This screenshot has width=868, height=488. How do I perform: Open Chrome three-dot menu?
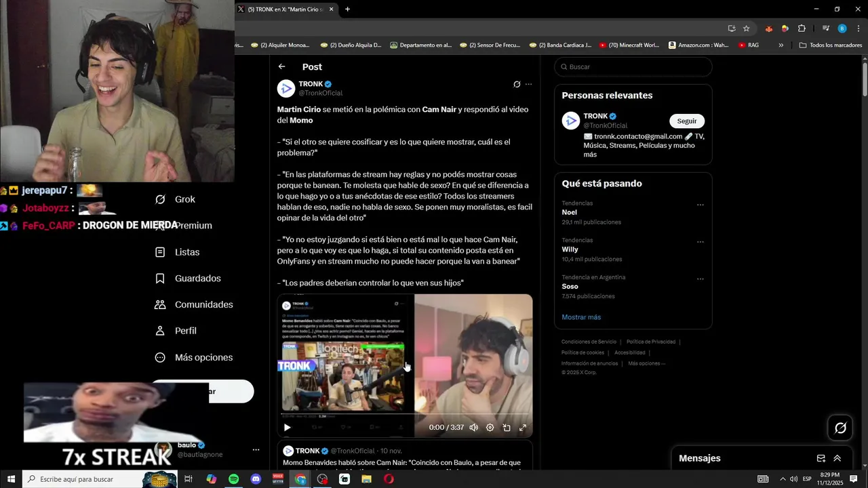pyautogui.click(x=859, y=28)
